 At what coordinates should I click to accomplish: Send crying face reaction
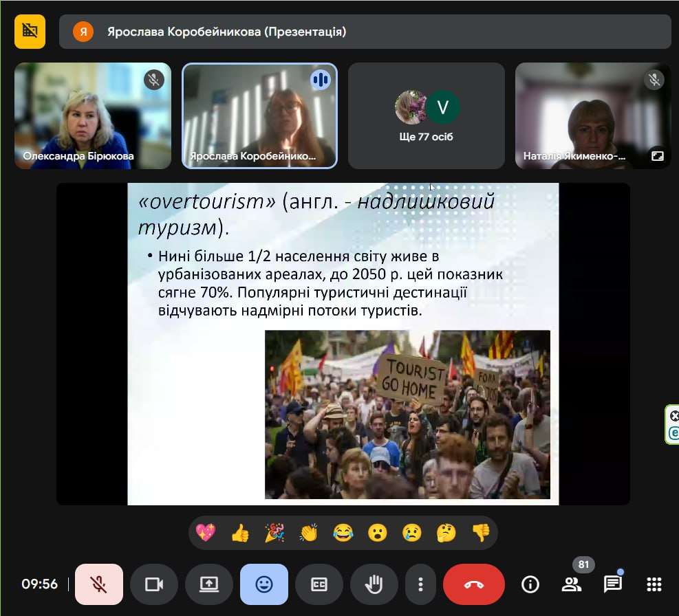coord(412,532)
